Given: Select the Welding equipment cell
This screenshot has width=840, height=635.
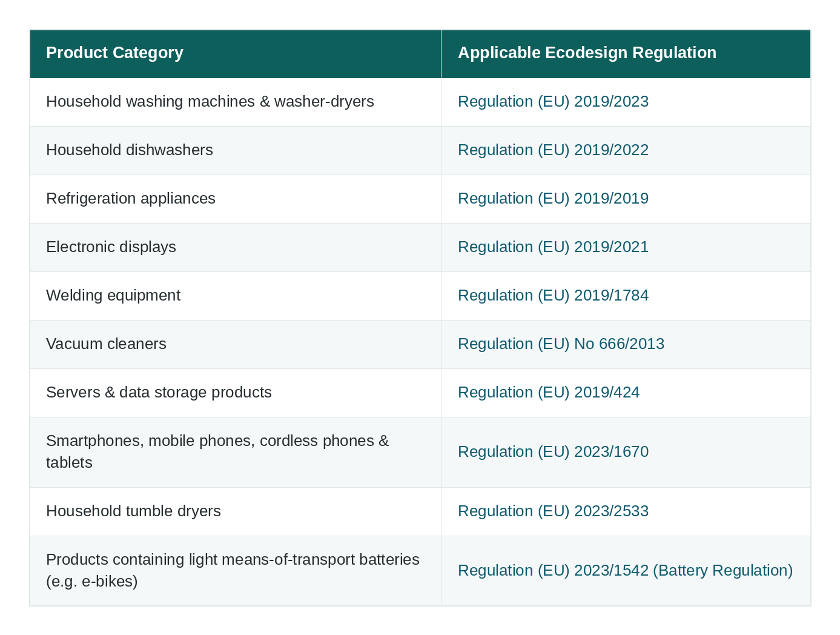Looking at the screenshot, I should pos(236,296).
